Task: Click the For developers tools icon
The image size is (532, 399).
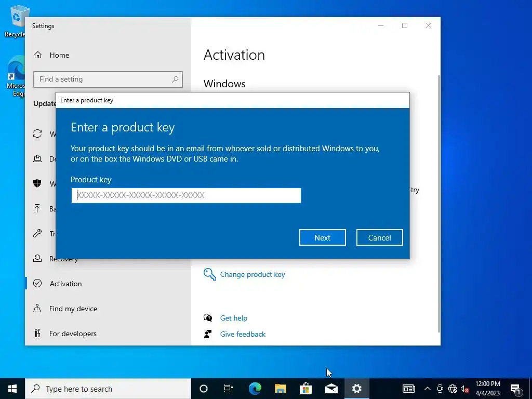Action: point(37,333)
